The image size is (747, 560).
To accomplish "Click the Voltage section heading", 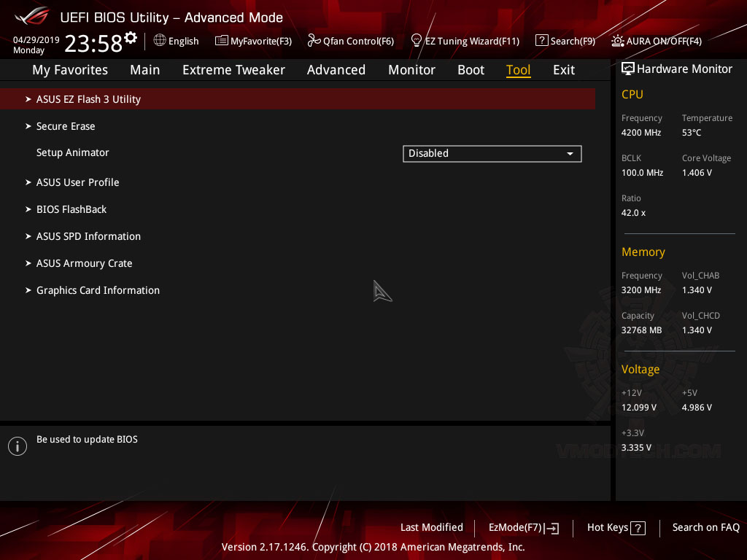I will 640,370.
